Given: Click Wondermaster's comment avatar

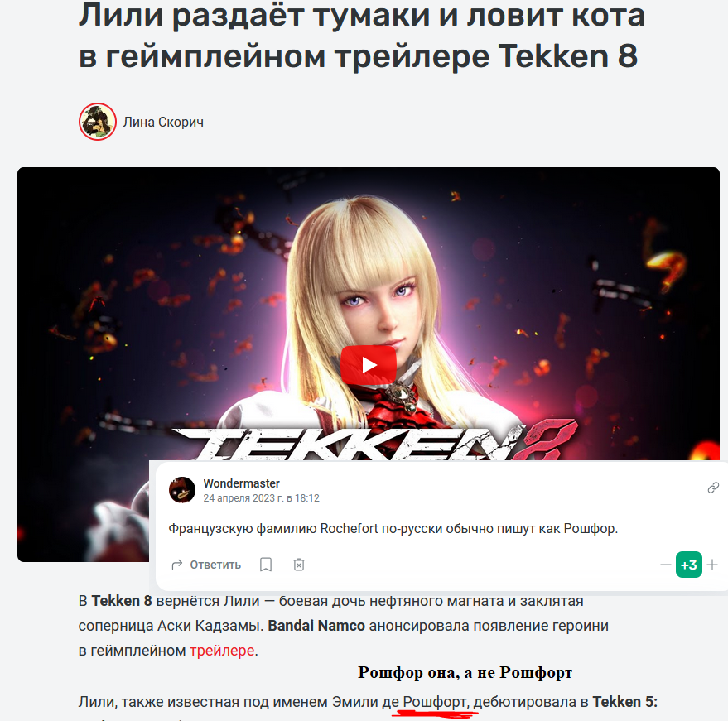Looking at the screenshot, I should [x=182, y=490].
